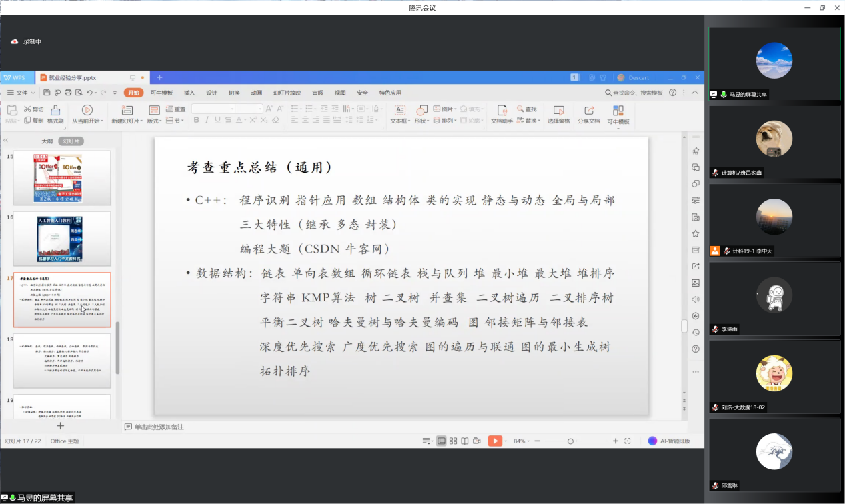
Task: Open the 幻灯片放映 (Slide Show) ribbon tab
Action: 287,93
